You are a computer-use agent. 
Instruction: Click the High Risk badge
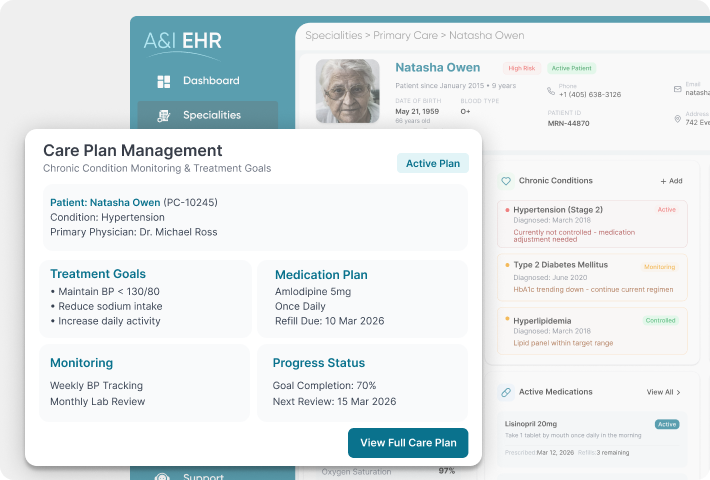pyautogui.click(x=522, y=68)
